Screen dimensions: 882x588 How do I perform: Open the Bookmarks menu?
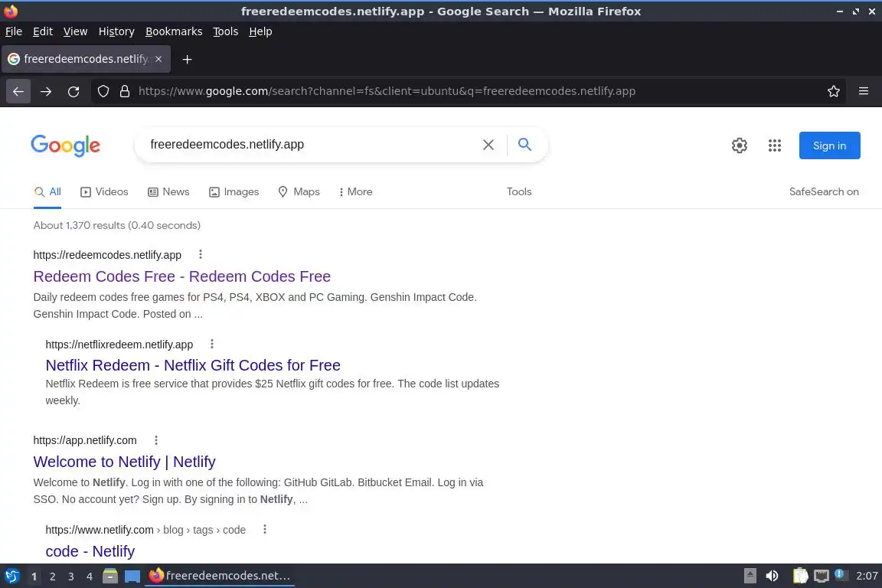pyautogui.click(x=174, y=31)
